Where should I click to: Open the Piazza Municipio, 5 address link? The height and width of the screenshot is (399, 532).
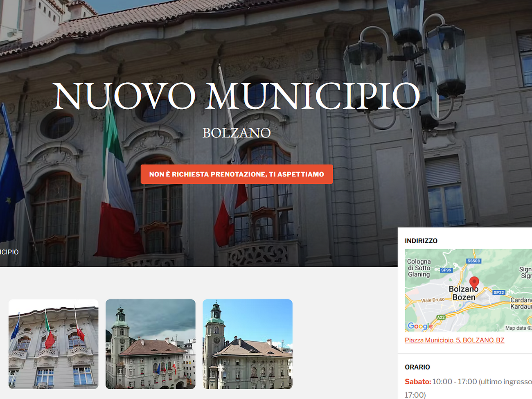(x=454, y=340)
